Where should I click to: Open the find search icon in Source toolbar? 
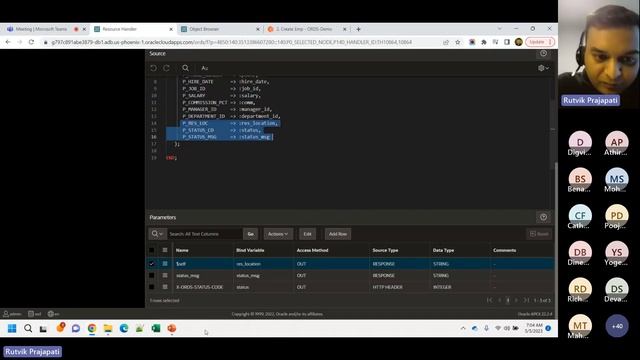click(185, 68)
